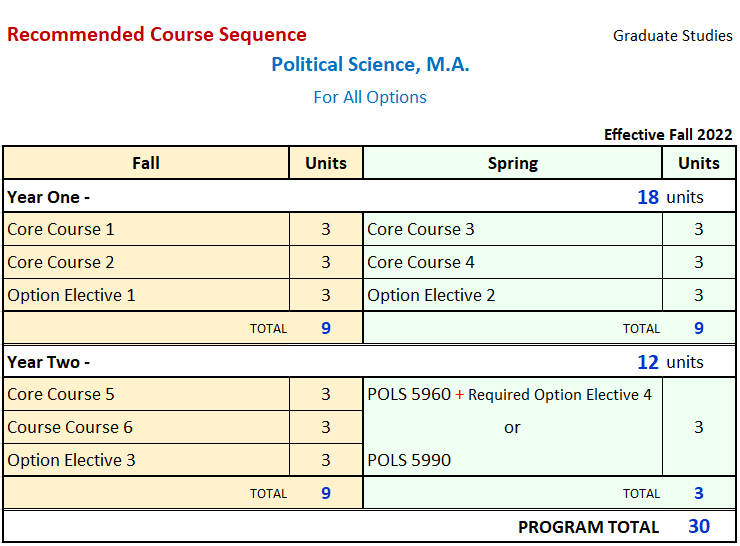This screenshot has height=546, width=740.
Task: Click the POLS 5990 text
Action: (409, 460)
